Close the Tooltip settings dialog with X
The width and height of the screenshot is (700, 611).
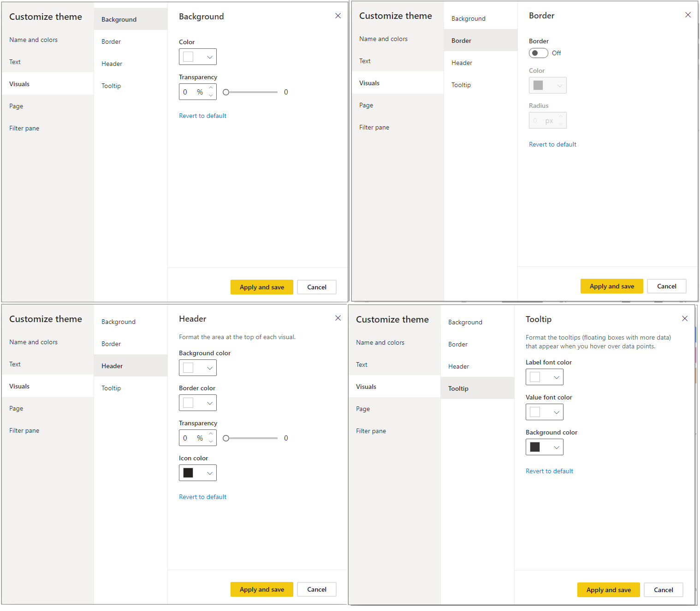[685, 318]
